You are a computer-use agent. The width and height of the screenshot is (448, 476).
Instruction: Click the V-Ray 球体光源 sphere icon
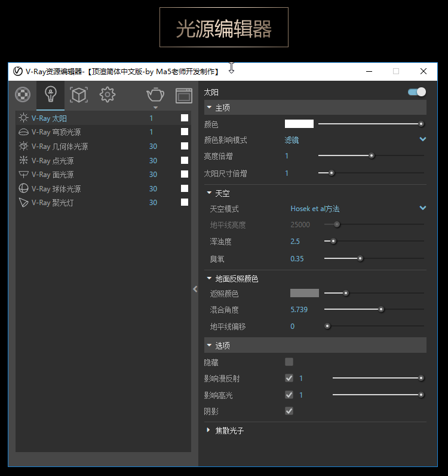pyautogui.click(x=23, y=188)
